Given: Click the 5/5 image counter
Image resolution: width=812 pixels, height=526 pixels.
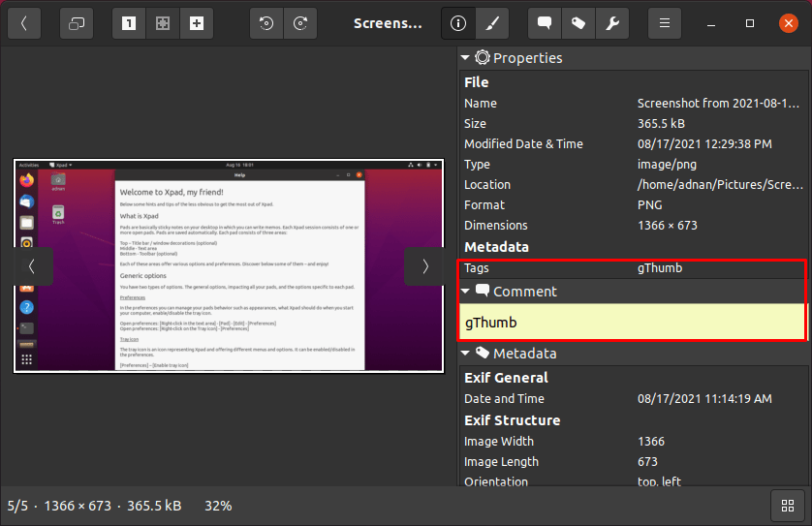Looking at the screenshot, I should [17, 506].
